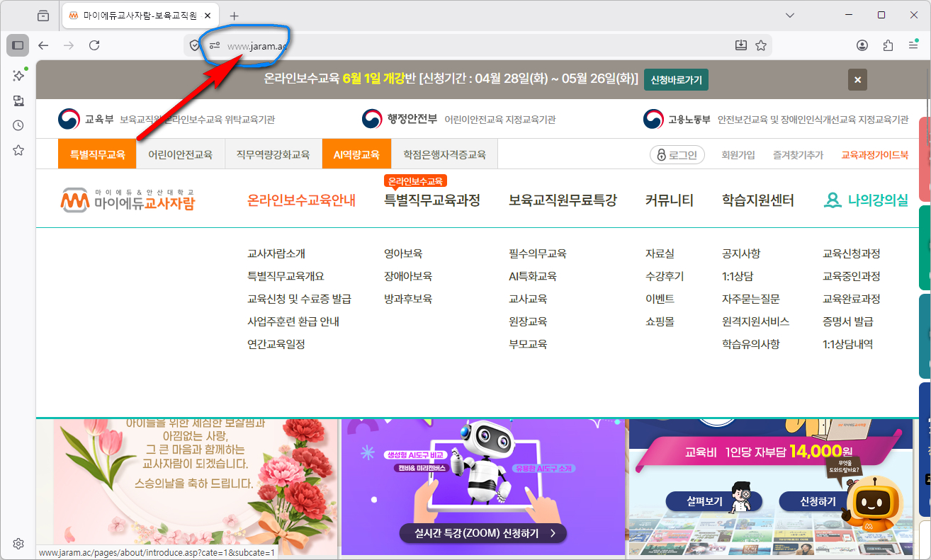This screenshot has height=560, width=931.
Task: Open the 쇼핑몰 submenu item
Action: pos(660,321)
